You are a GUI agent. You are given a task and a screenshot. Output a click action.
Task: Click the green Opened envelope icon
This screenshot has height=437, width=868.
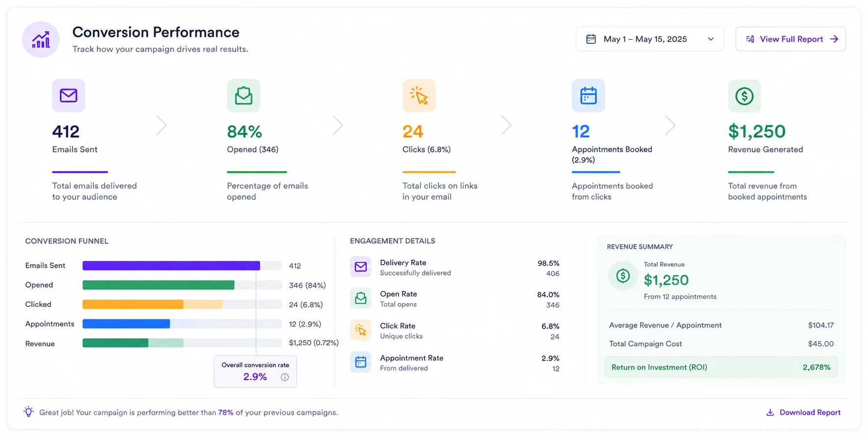point(244,95)
